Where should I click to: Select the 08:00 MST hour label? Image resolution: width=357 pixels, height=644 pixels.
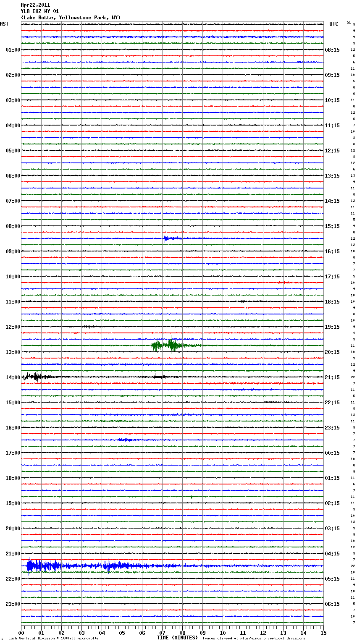(13, 226)
